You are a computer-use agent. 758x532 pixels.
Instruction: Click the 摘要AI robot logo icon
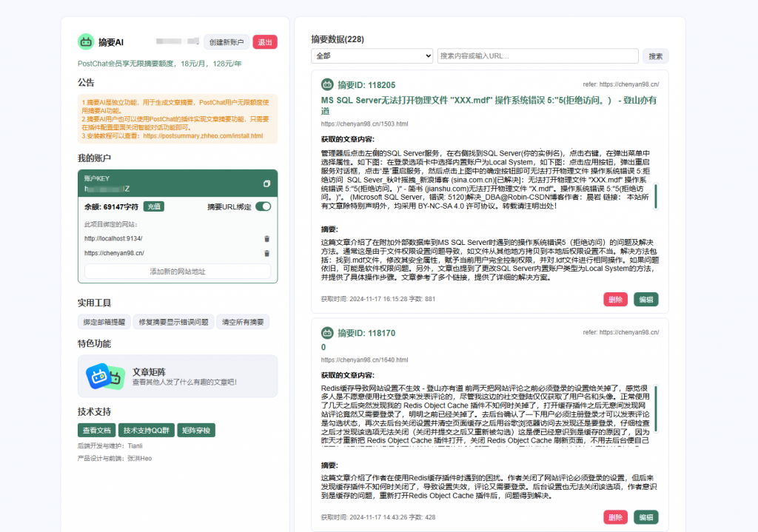[84, 41]
